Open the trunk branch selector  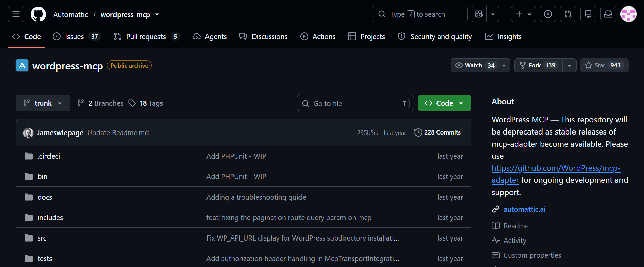click(x=43, y=103)
